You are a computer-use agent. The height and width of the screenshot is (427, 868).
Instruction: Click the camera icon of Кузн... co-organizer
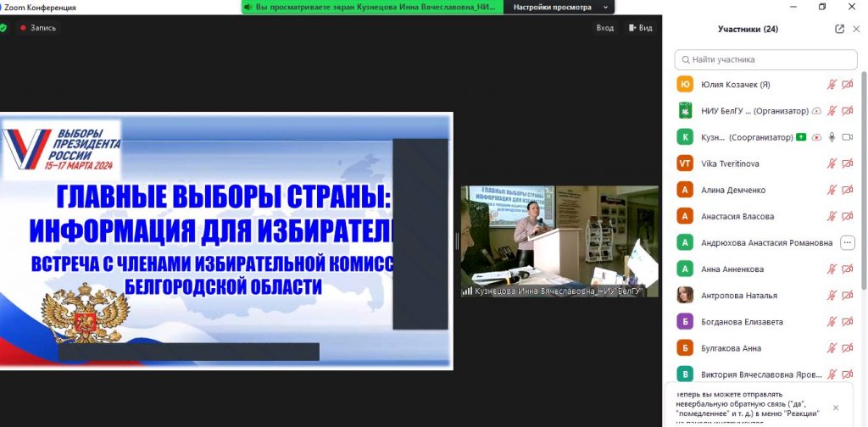tap(847, 137)
